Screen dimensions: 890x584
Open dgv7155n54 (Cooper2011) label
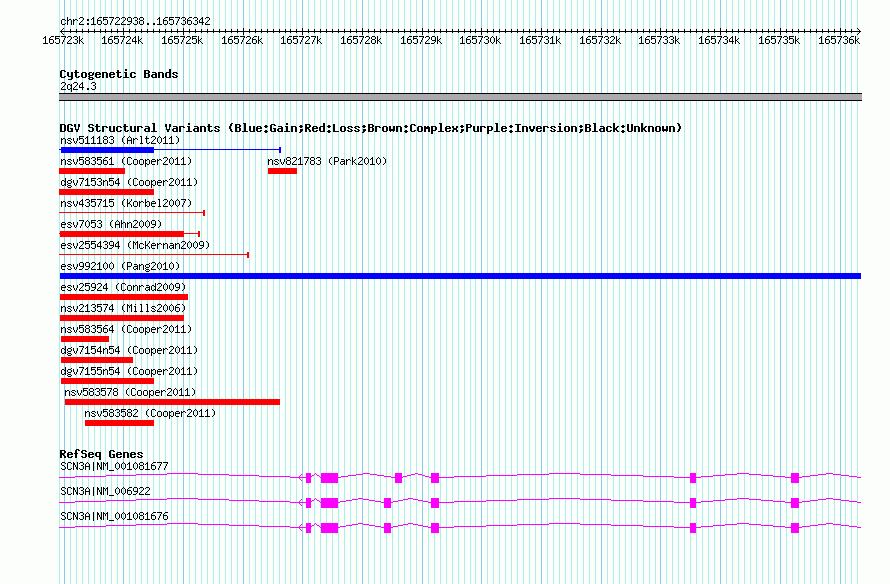[129, 371]
